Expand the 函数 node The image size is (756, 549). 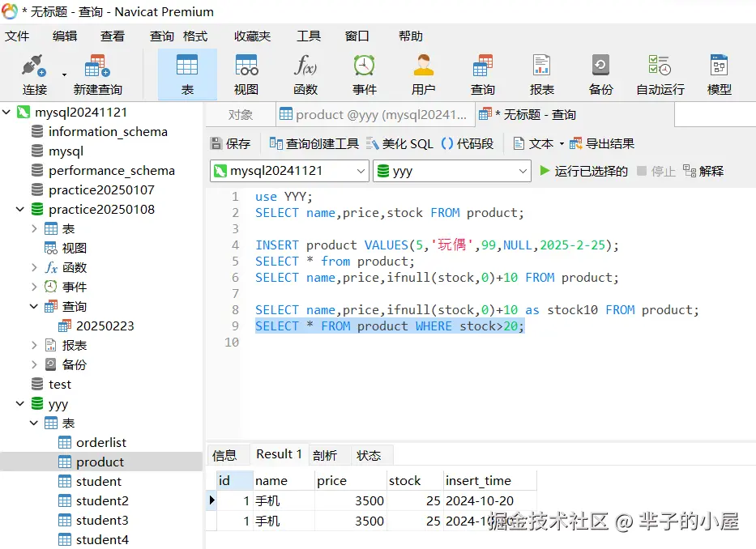pyautogui.click(x=34, y=267)
